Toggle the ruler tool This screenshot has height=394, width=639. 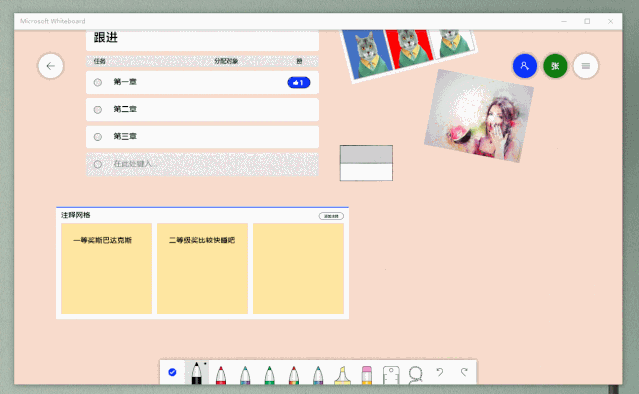(x=391, y=375)
